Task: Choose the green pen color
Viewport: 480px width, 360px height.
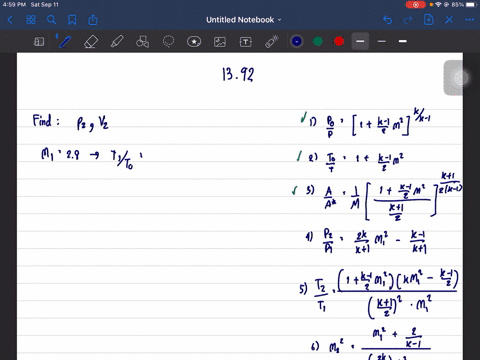Action: coord(318,41)
